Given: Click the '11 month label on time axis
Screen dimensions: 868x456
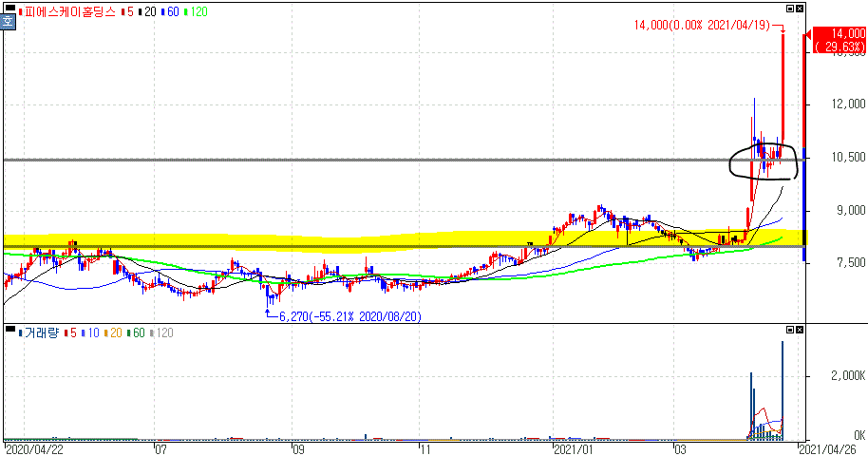Looking at the screenshot, I should [x=425, y=448].
